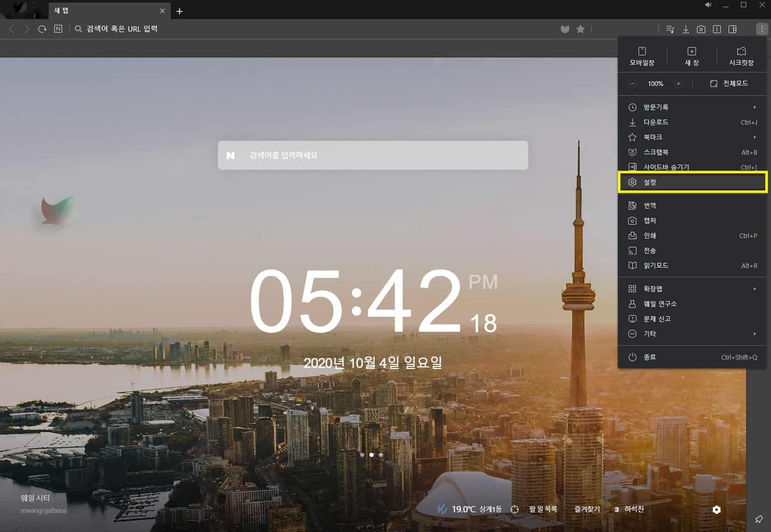Click the bookmark star in address bar
The height and width of the screenshot is (532, 771).
click(x=581, y=29)
